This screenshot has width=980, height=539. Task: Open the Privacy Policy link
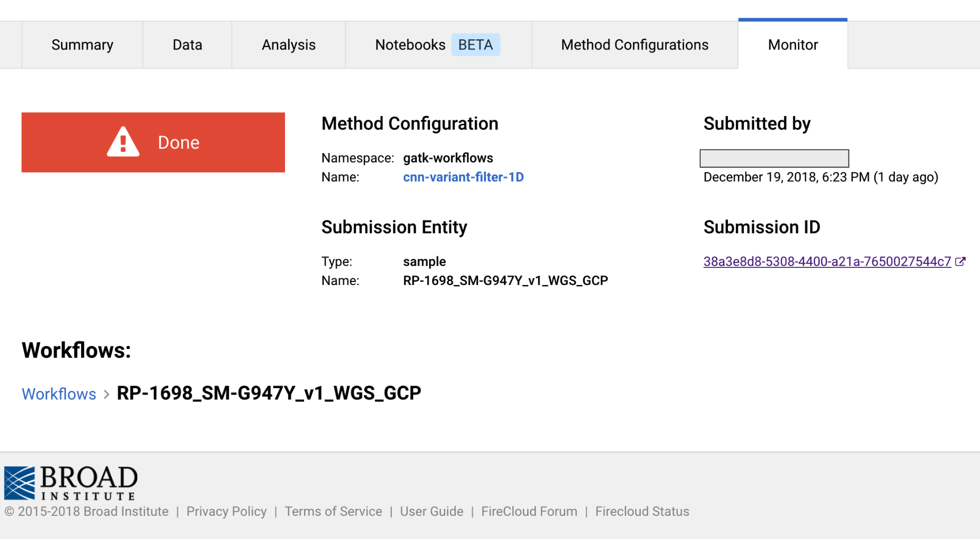point(226,511)
